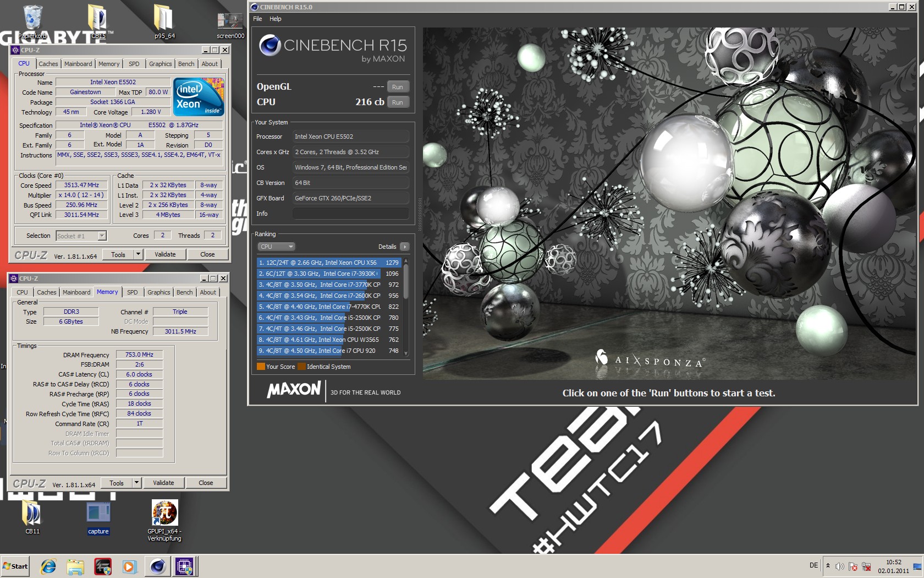Switch to CPU tab in lower CPU-Z
The height and width of the screenshot is (578, 924).
click(x=22, y=292)
